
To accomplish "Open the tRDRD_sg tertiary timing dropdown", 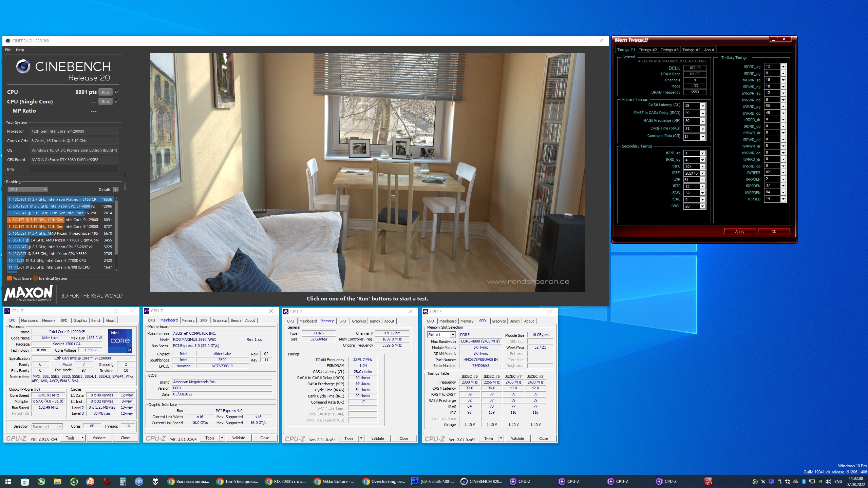I will pyautogui.click(x=783, y=66).
